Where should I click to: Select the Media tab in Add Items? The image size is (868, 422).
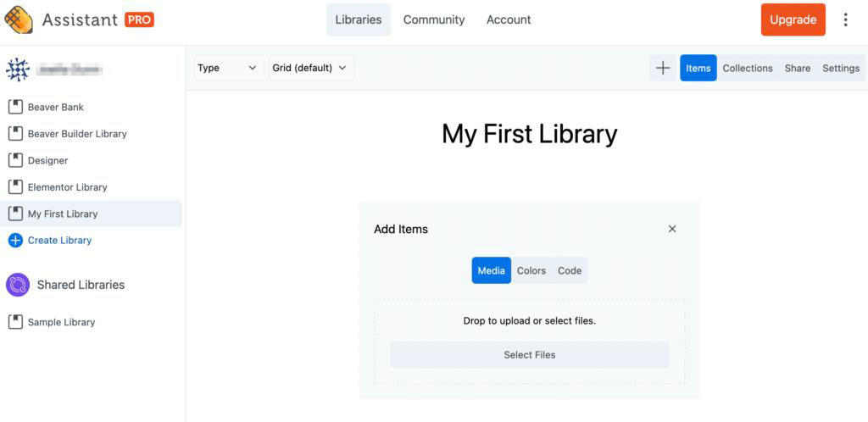point(492,270)
